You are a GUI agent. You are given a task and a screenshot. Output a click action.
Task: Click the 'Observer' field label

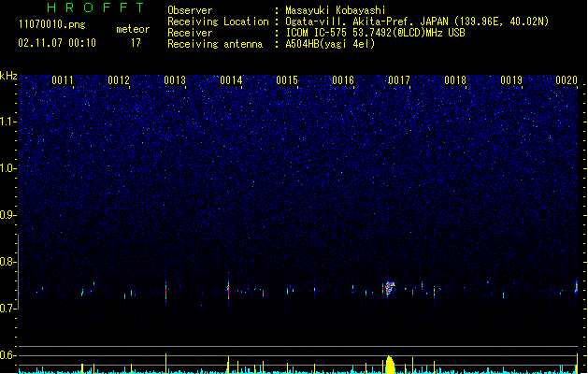pyautogui.click(x=190, y=10)
